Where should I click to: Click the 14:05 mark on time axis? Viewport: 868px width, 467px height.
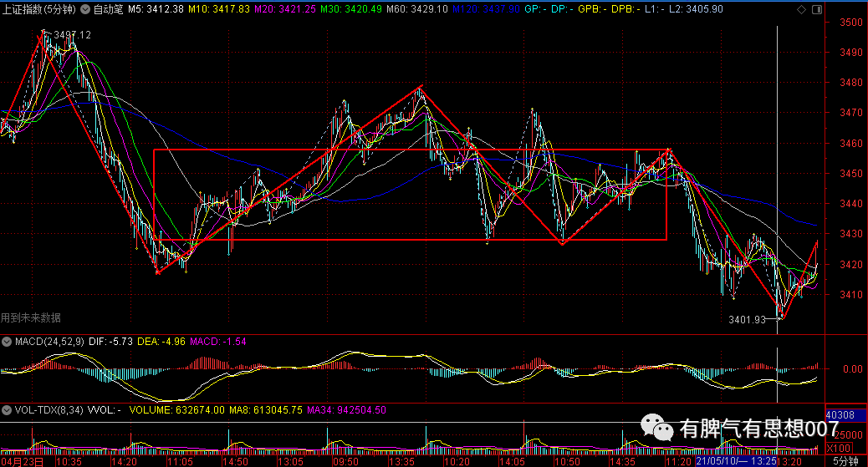[512, 461]
